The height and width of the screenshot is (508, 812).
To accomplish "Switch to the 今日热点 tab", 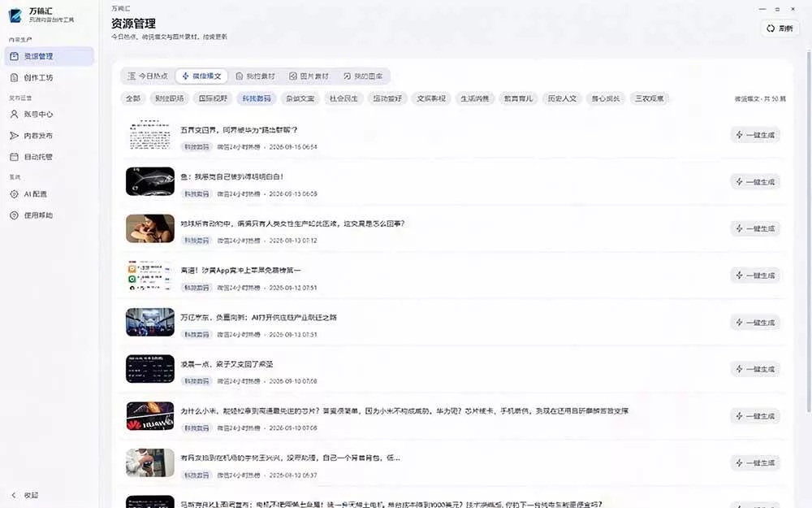I will point(148,76).
